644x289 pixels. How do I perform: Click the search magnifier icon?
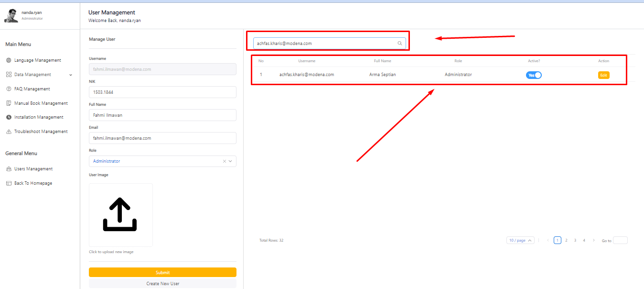[x=400, y=44]
